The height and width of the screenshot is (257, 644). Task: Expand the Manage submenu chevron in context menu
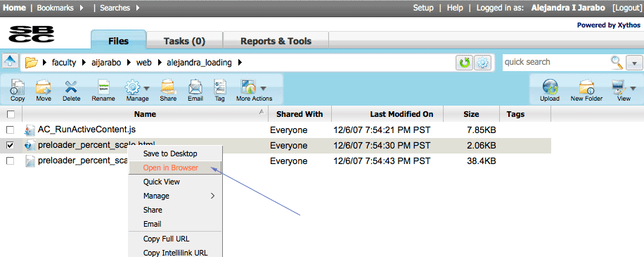coord(213,196)
